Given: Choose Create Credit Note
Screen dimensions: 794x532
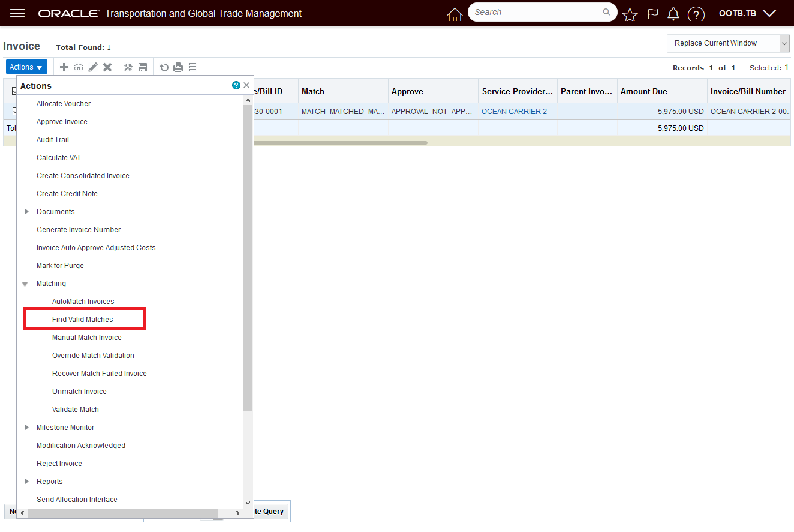Looking at the screenshot, I should 67,194.
